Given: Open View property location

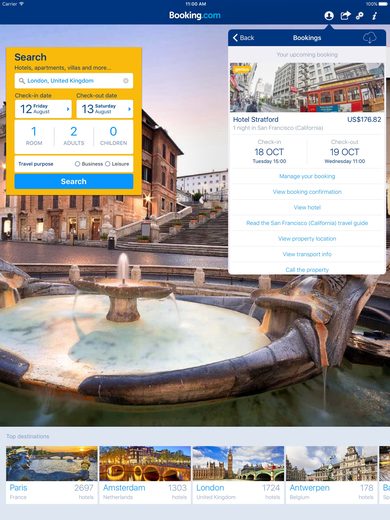Looking at the screenshot, I should (x=307, y=239).
